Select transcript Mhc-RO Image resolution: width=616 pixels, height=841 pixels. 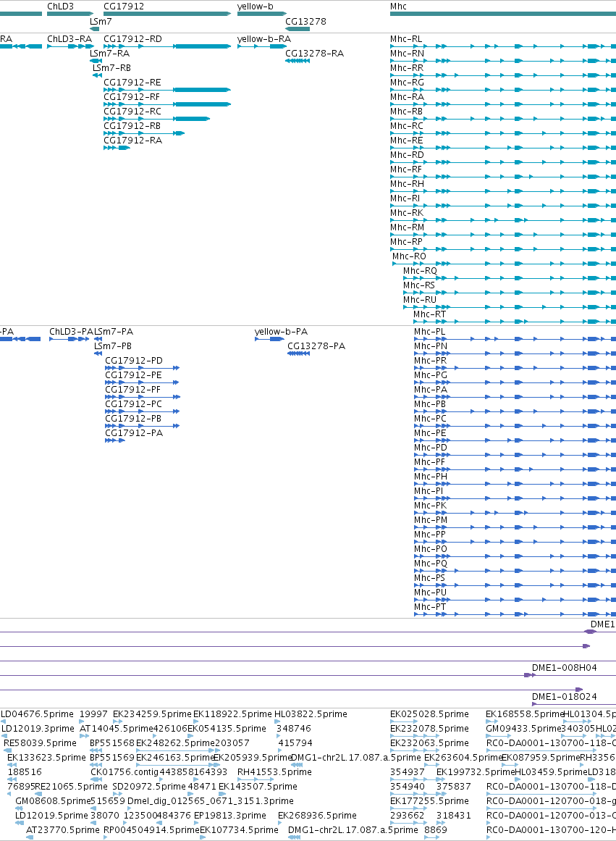coord(409,256)
